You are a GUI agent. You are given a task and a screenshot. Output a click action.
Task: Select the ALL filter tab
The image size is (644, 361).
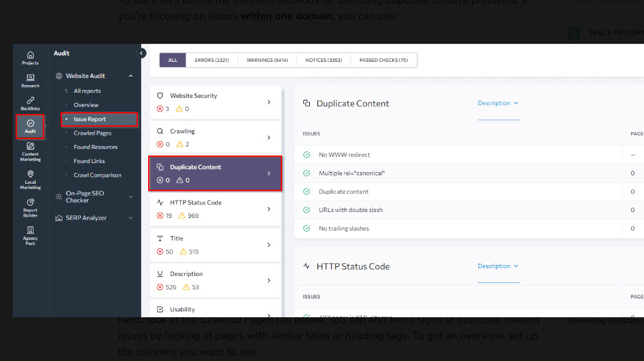[x=173, y=60]
